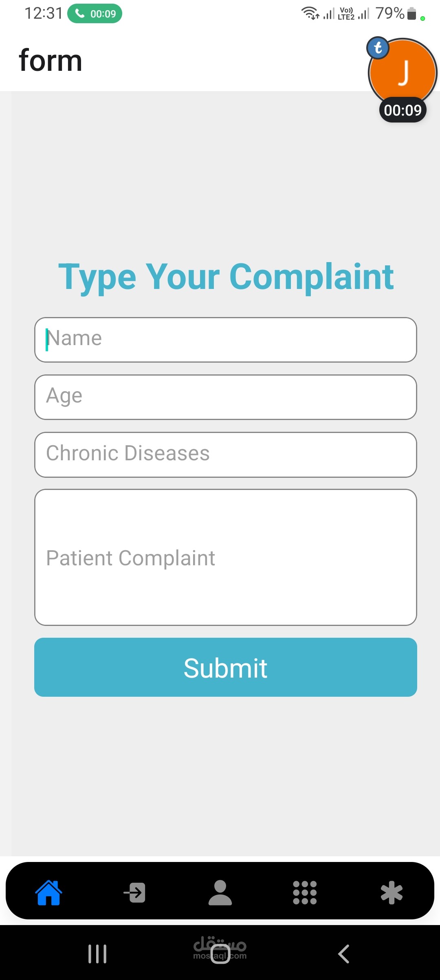The image size is (440, 980).
Task: Tap the 'Type Your Complaint' heading
Action: click(x=226, y=277)
